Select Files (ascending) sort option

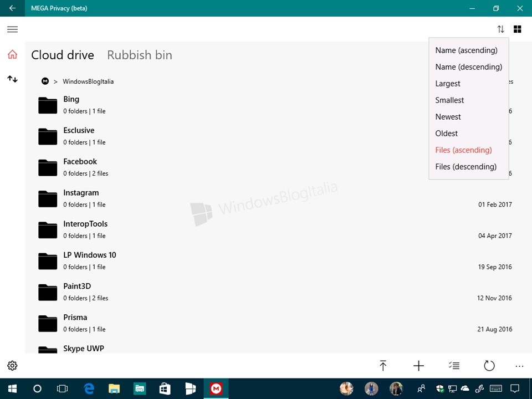click(463, 150)
